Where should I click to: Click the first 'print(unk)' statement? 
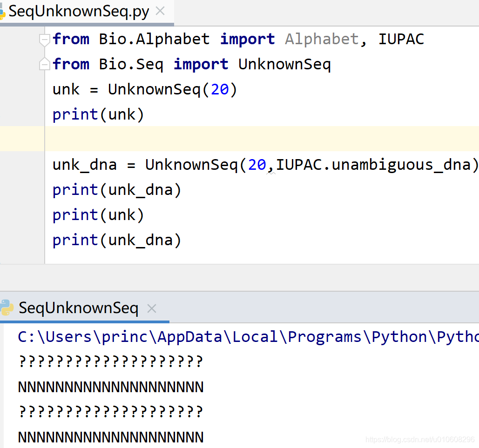coord(98,114)
